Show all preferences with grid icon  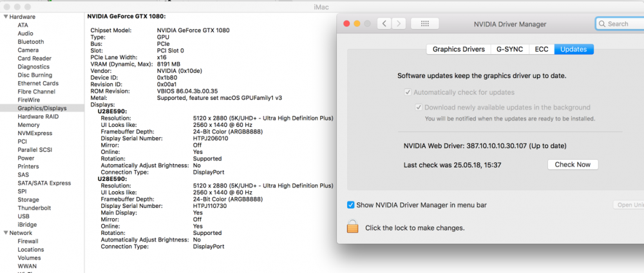(x=424, y=24)
